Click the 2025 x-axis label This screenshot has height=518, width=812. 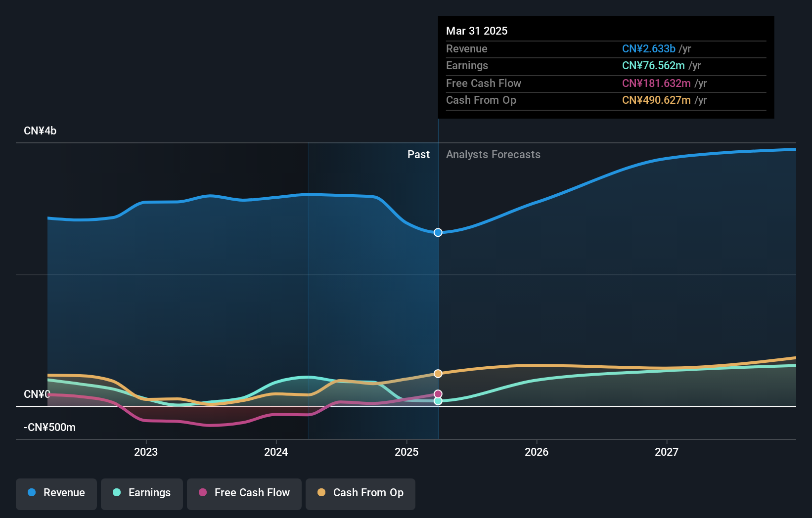(406, 452)
